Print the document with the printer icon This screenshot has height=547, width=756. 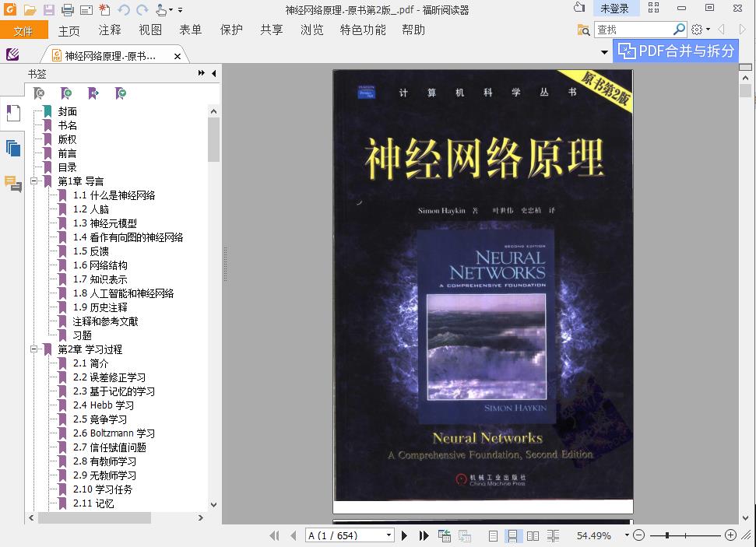point(68,9)
